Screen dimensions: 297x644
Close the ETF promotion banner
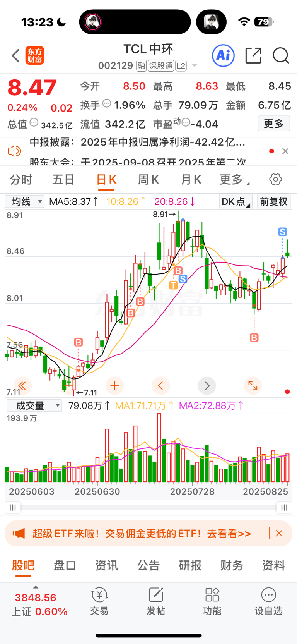(279, 533)
